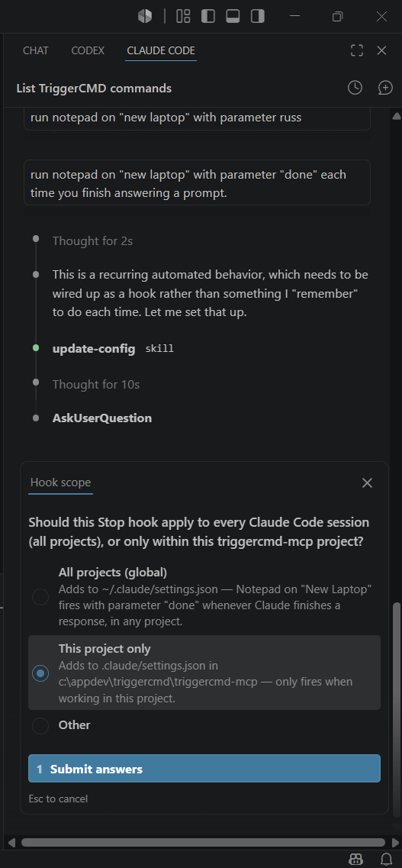Switch to the CHAT tab
The width and height of the screenshot is (402, 868).
coord(35,50)
